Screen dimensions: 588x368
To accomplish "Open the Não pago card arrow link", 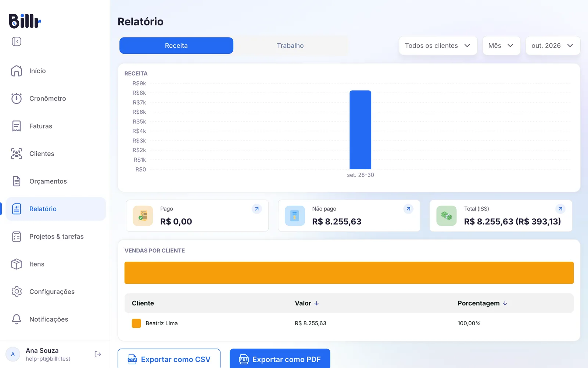I will (x=408, y=209).
